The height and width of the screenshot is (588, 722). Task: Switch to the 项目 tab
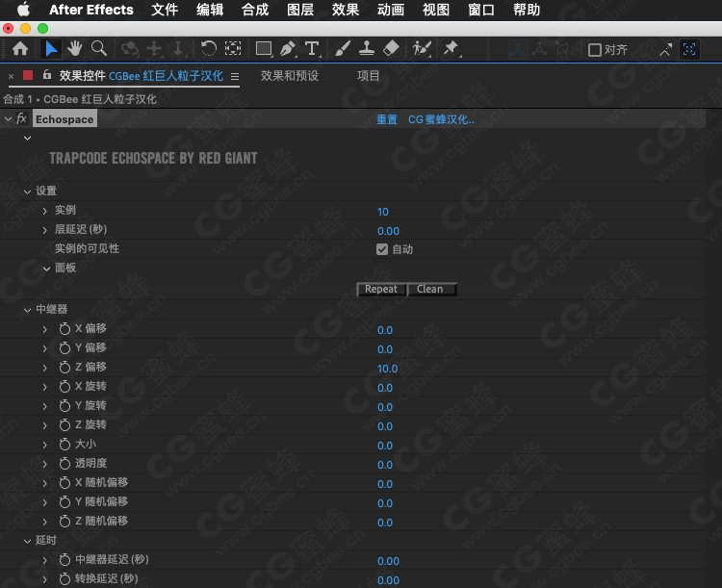pyautogui.click(x=369, y=75)
